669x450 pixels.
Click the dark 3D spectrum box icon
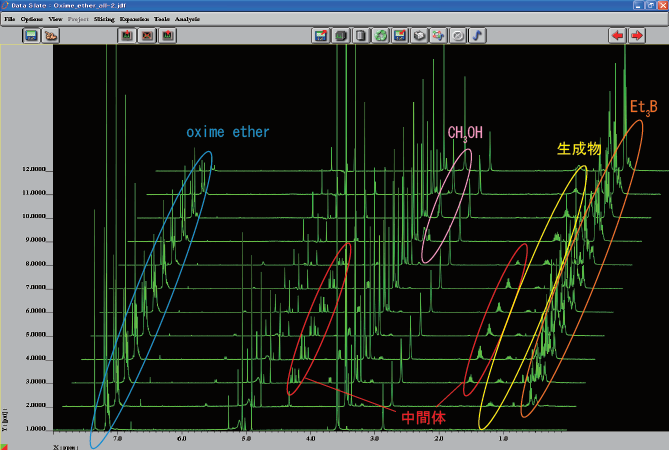(x=340, y=35)
